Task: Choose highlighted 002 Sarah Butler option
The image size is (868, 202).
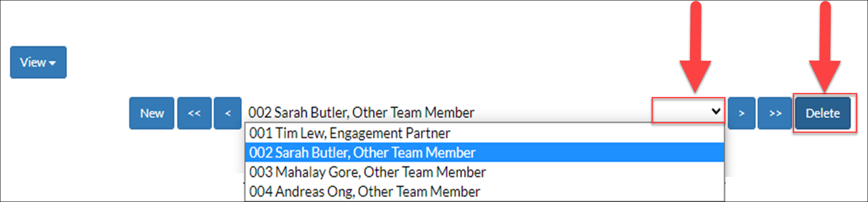Action: [485, 153]
